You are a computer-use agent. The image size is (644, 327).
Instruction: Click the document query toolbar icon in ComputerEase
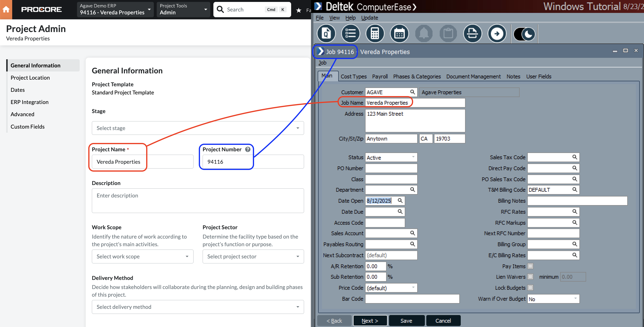coord(326,33)
